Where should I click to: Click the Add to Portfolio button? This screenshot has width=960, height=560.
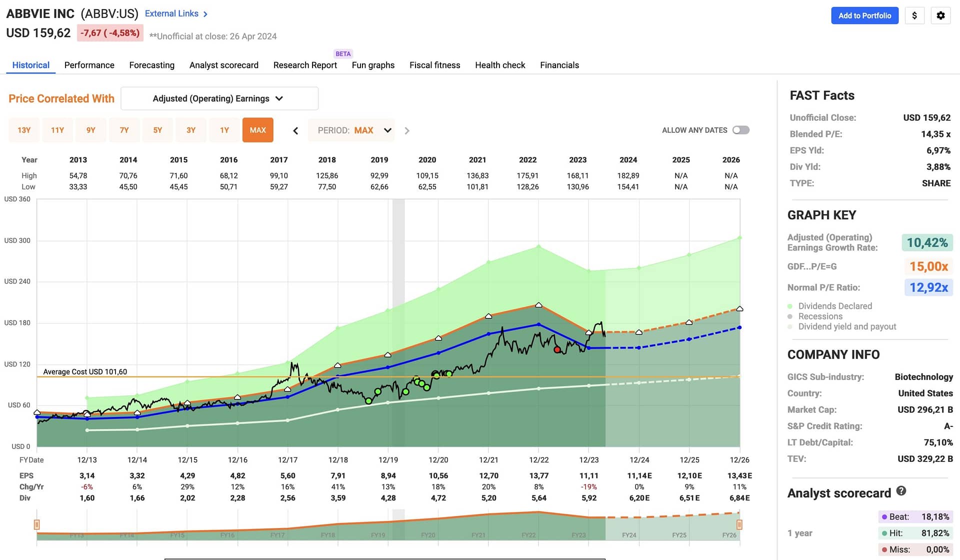[865, 15]
